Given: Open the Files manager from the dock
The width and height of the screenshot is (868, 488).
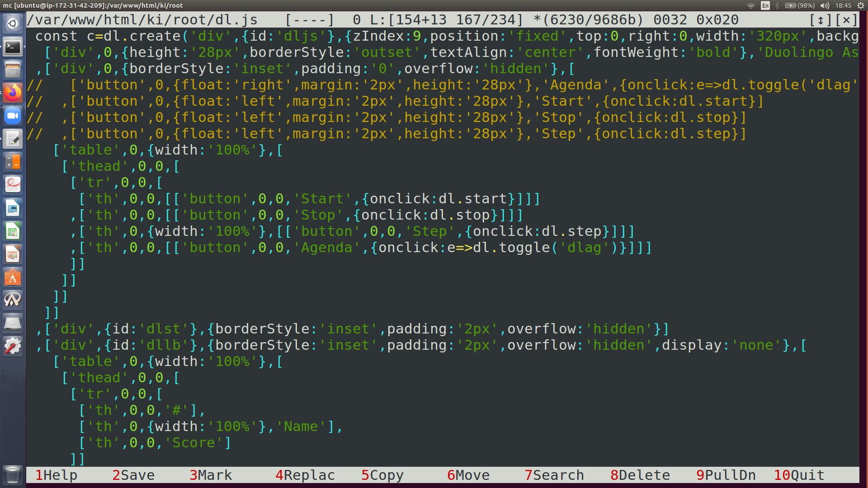Looking at the screenshot, I should tap(13, 70).
